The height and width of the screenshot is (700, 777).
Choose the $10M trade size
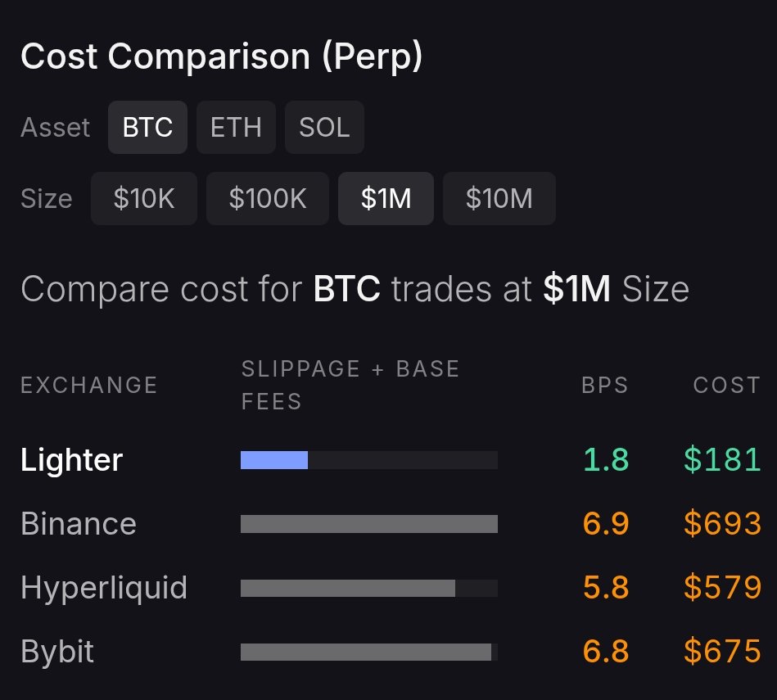[x=499, y=198]
